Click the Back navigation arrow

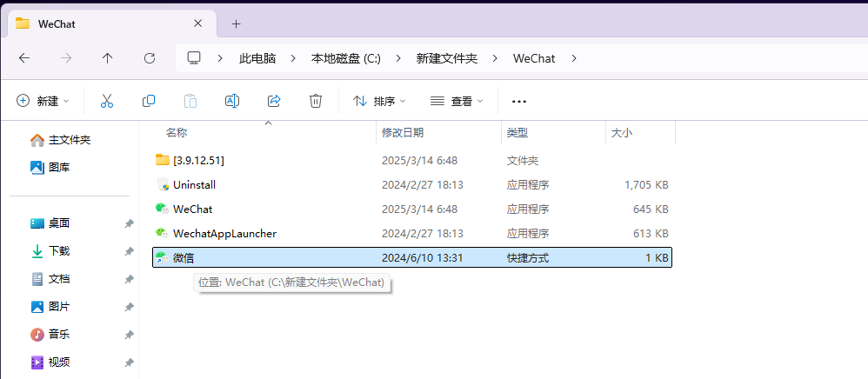[24, 58]
